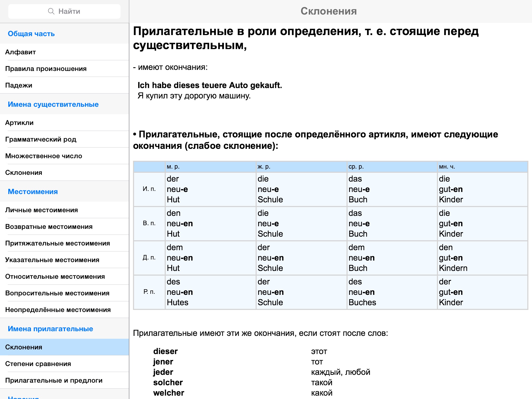Click the magnifier icon in the search field
532x399 pixels.
click(51, 11)
